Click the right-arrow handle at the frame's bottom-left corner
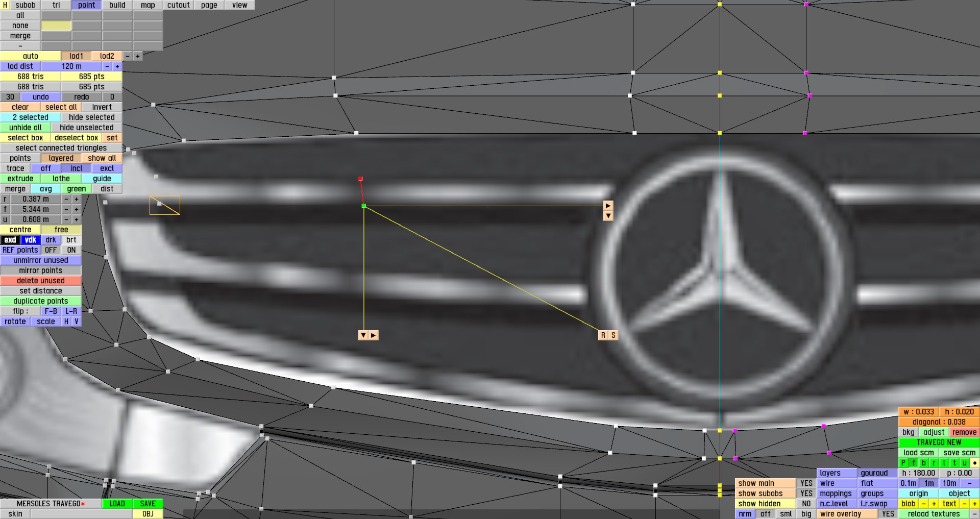Viewport: 980px width, 519px height. (x=373, y=335)
